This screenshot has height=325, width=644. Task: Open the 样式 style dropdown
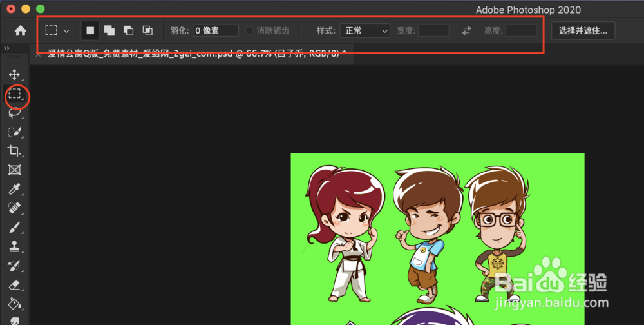point(365,31)
